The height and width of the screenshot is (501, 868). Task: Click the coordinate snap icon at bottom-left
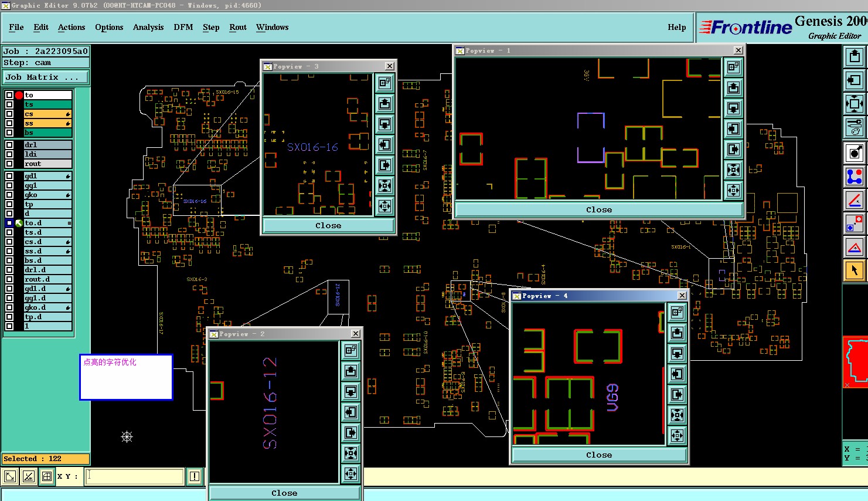pos(10,476)
